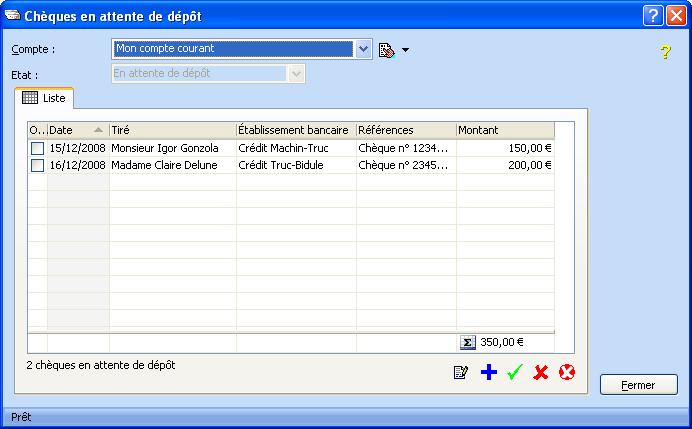Viewport: 692px width, 429px height.
Task: Click the red X delete icon
Action: point(541,373)
